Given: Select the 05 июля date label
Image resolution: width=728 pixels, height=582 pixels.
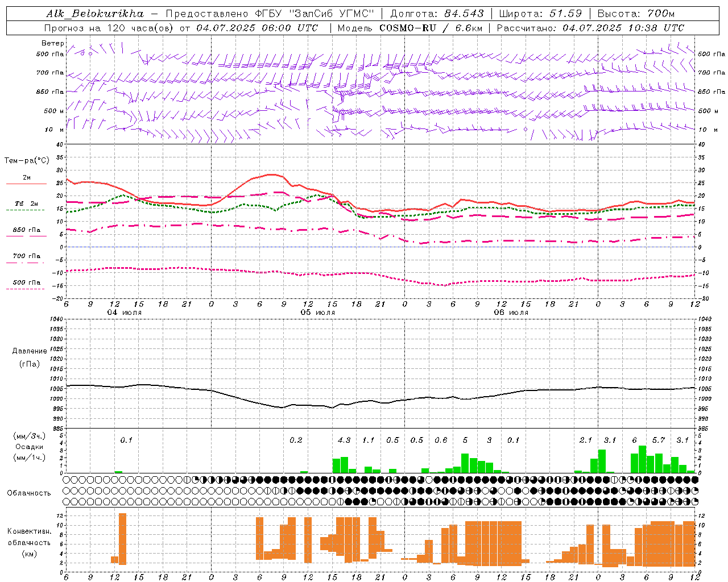Looking at the screenshot, I should [318, 313].
